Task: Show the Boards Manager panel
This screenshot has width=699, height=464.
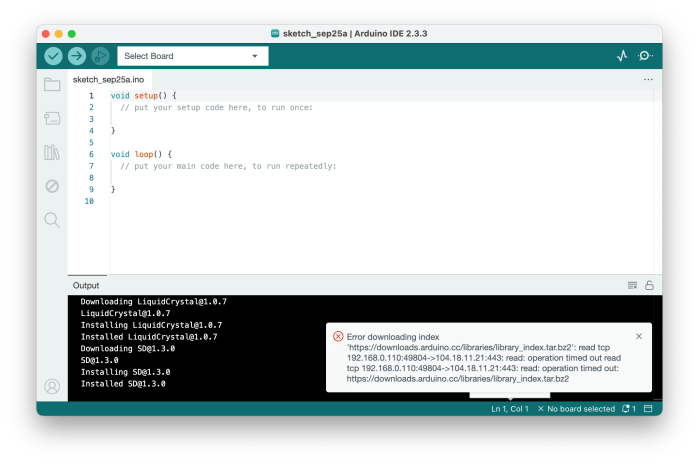Action: pos(52,118)
